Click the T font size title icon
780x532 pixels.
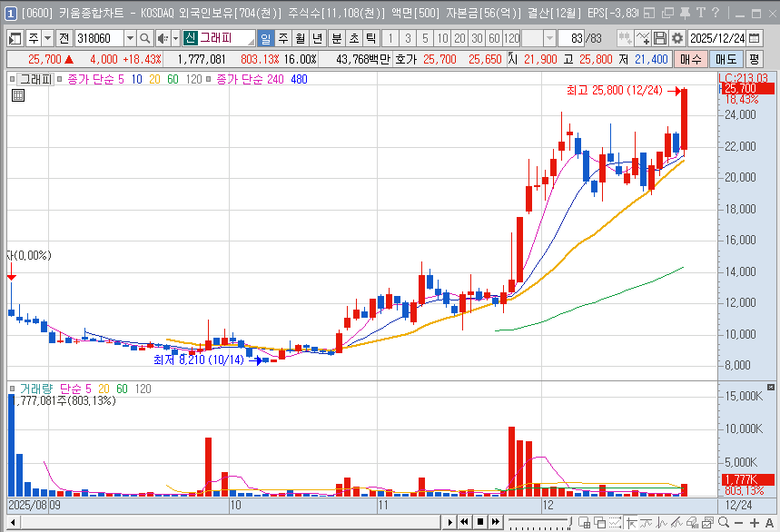tap(701, 13)
